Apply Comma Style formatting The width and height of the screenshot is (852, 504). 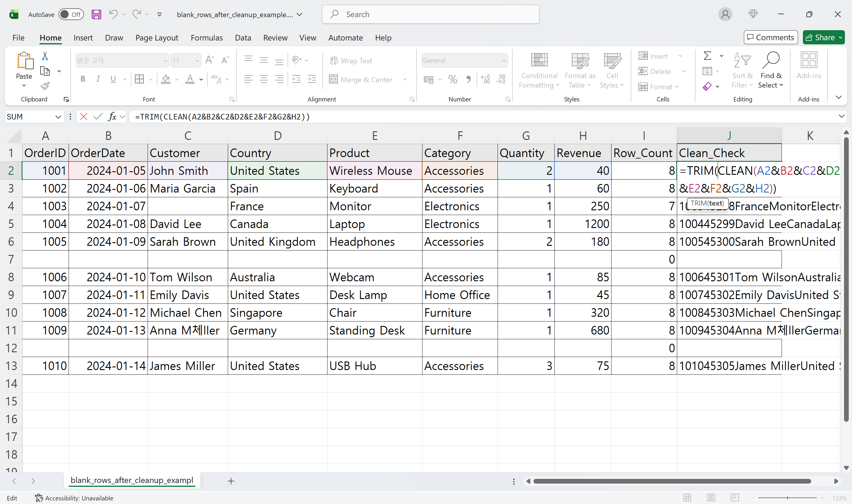coord(469,79)
